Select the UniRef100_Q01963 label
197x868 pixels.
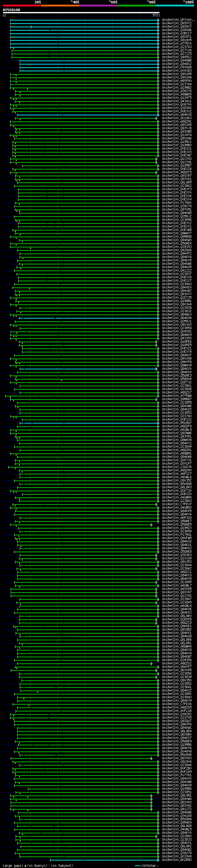177,118
